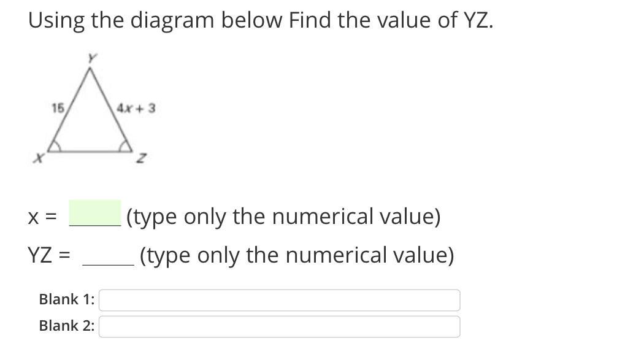Click vertex label Z at bottom right
644x362 pixels.
coord(141,158)
